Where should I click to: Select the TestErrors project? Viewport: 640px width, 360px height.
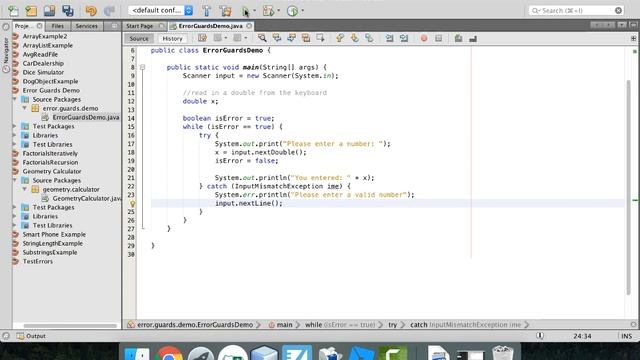(x=38, y=261)
